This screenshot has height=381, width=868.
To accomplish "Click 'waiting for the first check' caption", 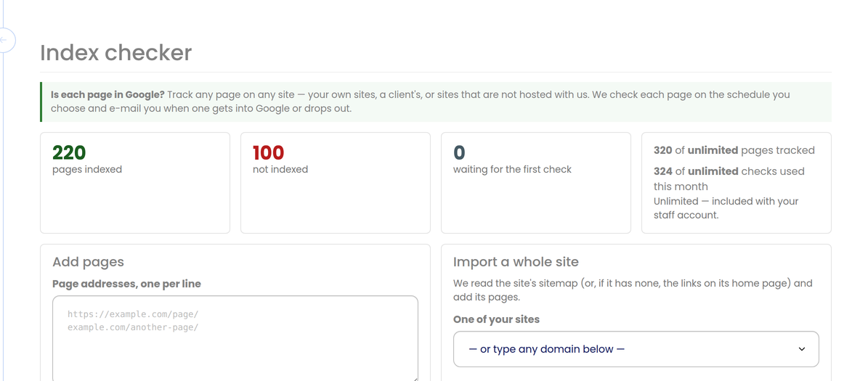I will click(x=512, y=169).
